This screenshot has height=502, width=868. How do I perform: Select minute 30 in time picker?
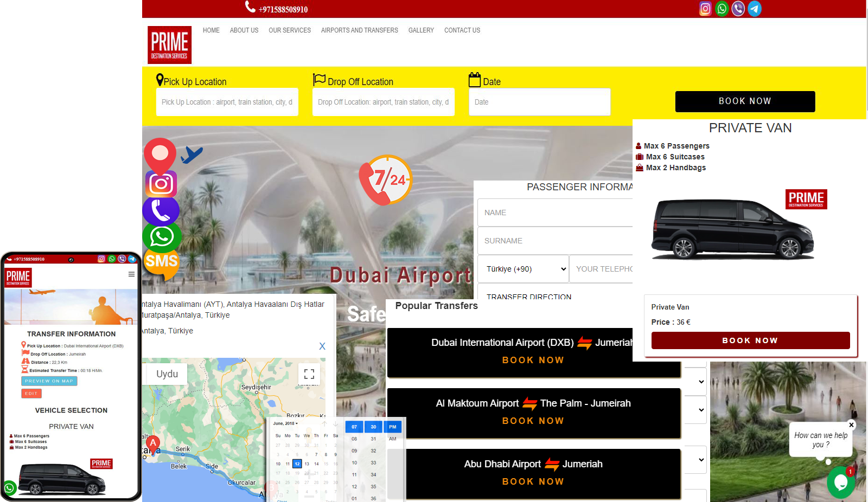click(373, 427)
